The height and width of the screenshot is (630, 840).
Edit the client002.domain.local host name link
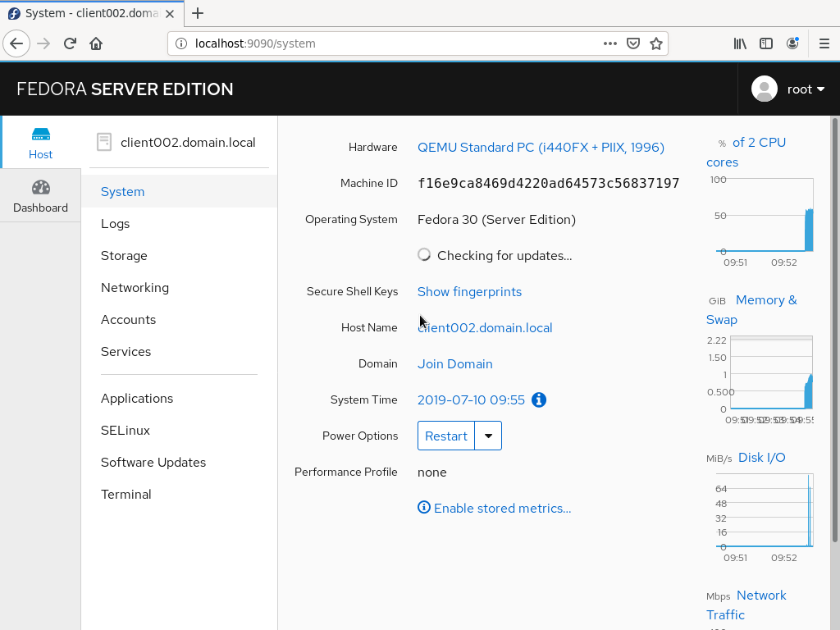[485, 327]
